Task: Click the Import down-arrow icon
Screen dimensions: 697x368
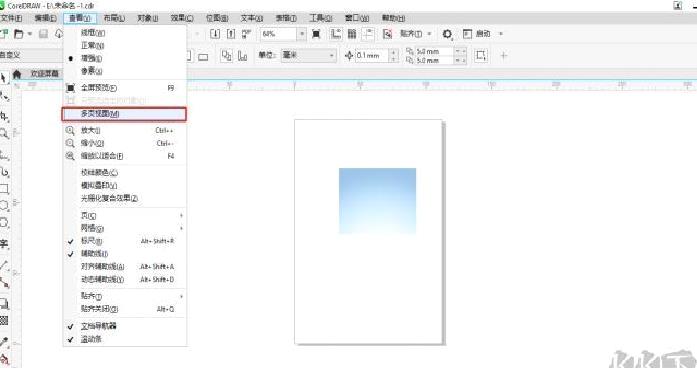Action: click(215, 34)
